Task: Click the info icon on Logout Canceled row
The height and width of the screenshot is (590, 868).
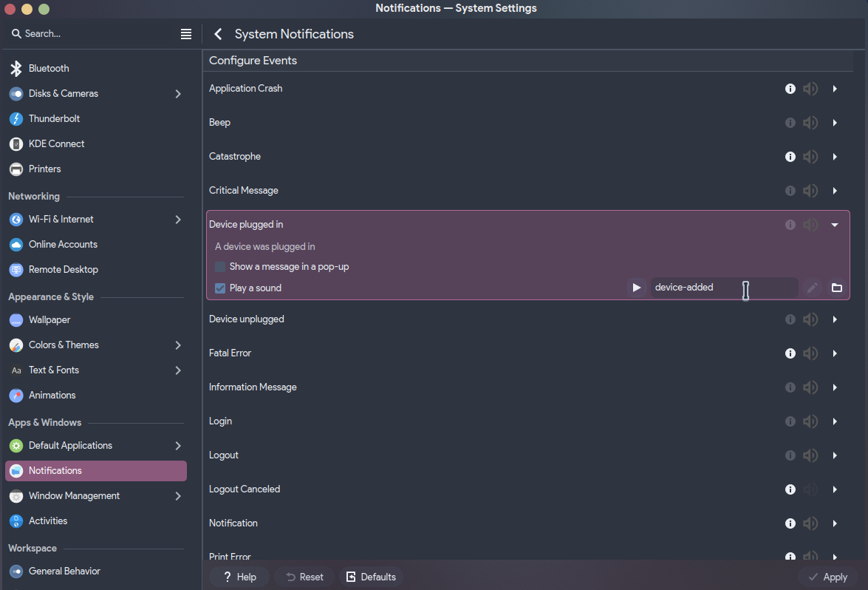Action: click(790, 489)
